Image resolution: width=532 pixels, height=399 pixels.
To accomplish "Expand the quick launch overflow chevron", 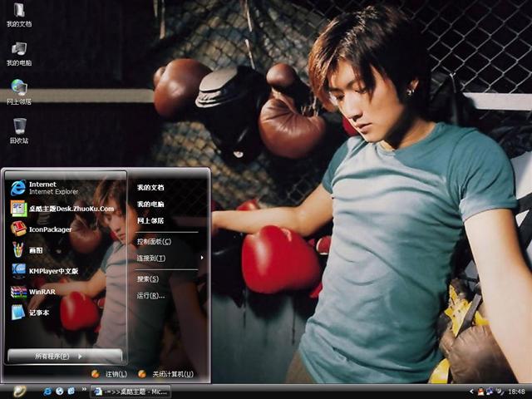I will [x=84, y=390].
